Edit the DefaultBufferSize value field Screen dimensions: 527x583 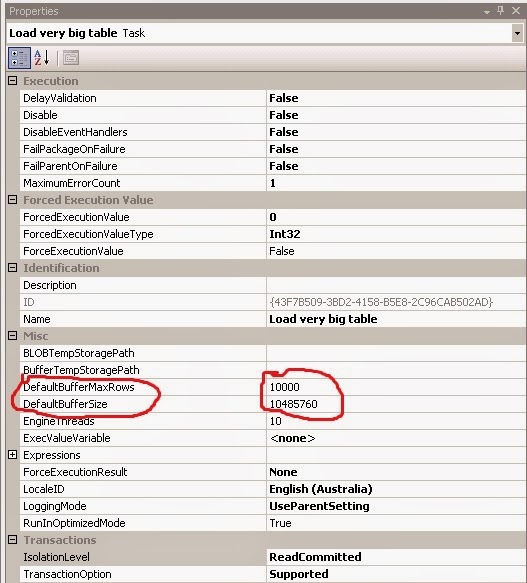pyautogui.click(x=396, y=404)
